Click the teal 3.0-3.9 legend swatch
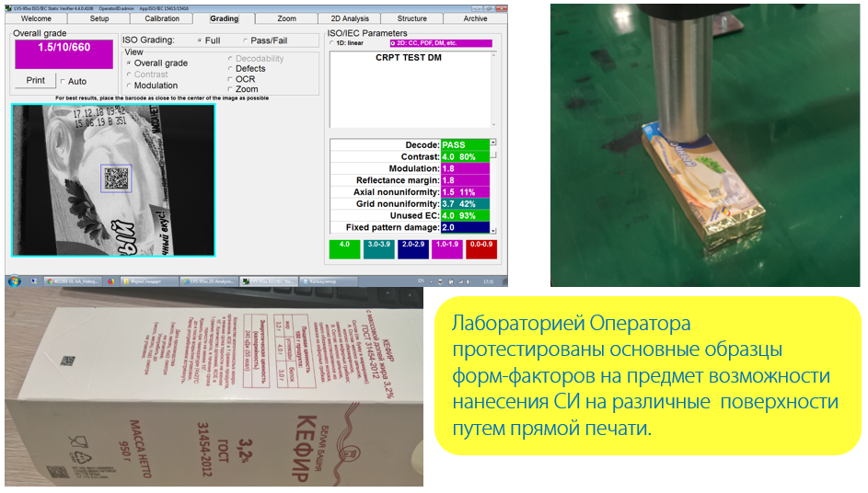The height and width of the screenshot is (493, 868). (378, 249)
